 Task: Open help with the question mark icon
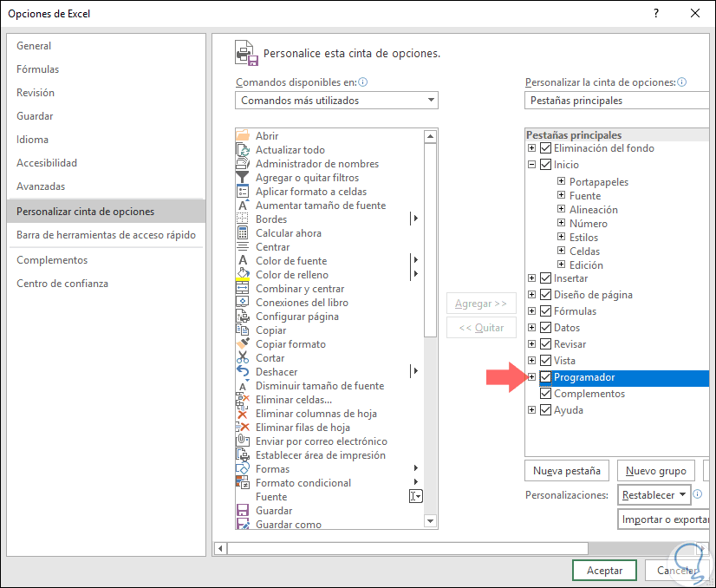pos(656,13)
